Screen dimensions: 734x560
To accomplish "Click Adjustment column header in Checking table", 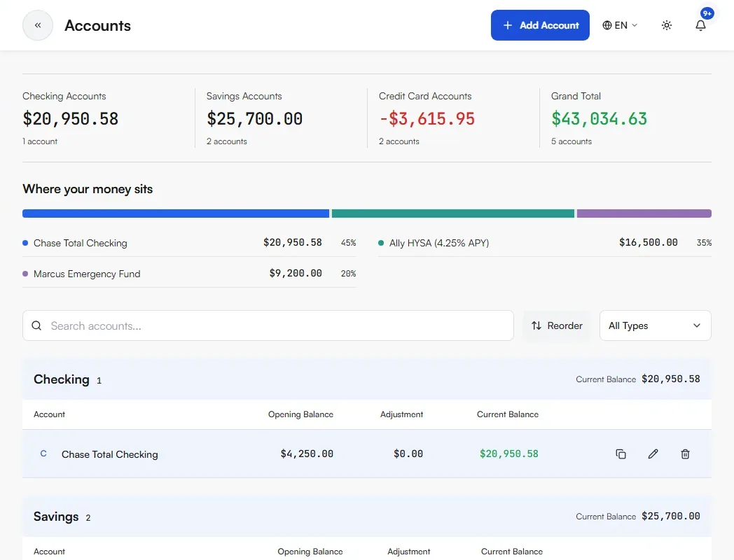I will 401,414.
